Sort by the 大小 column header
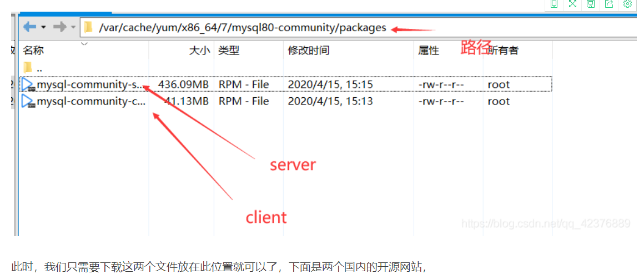 200,51
